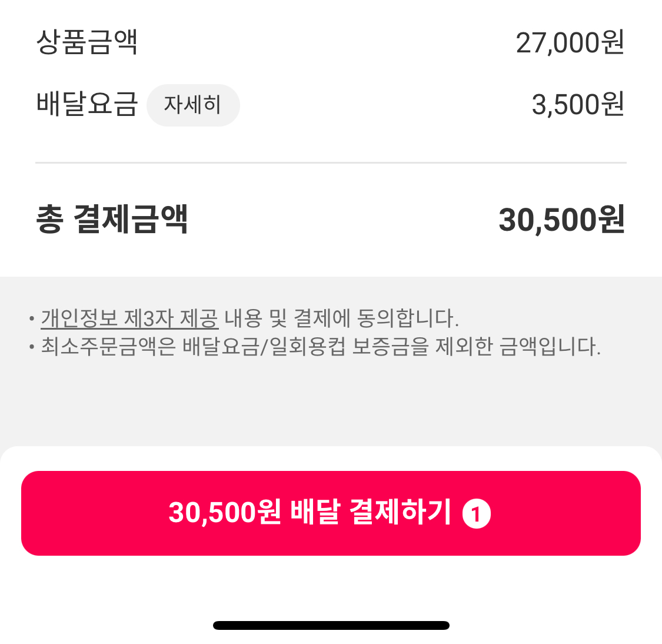Click the bold 30,500원 total amount

(x=561, y=220)
